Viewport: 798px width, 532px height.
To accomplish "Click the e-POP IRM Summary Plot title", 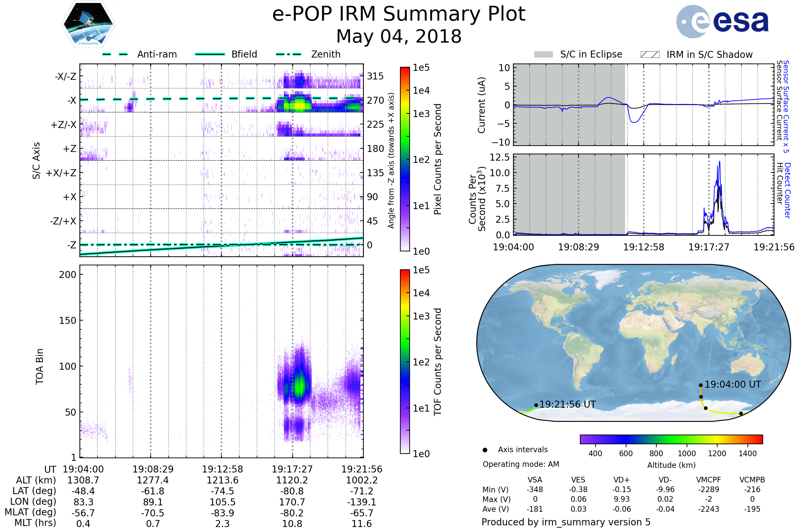I will 399,14.
